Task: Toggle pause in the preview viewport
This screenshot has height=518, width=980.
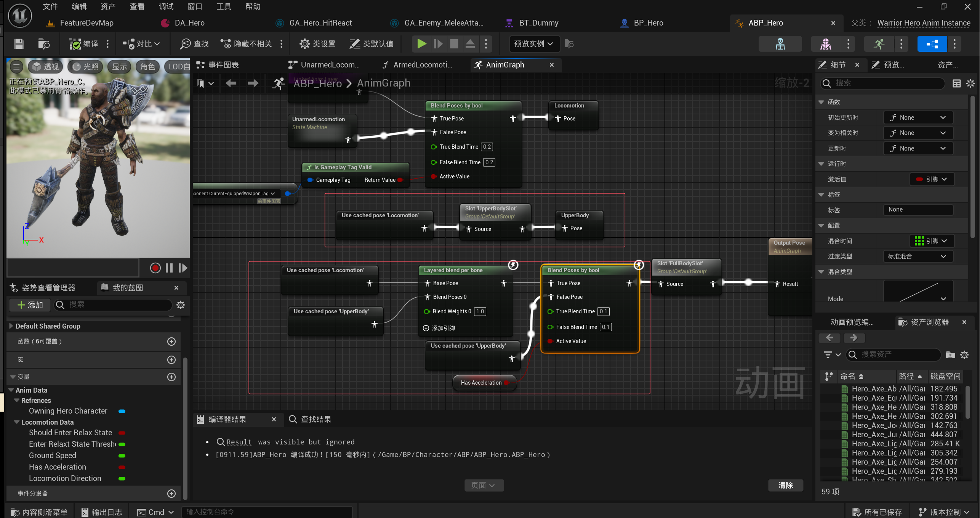Action: pos(169,268)
